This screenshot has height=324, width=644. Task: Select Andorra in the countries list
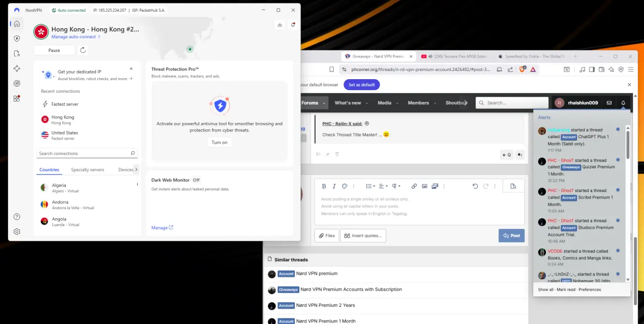click(87, 205)
